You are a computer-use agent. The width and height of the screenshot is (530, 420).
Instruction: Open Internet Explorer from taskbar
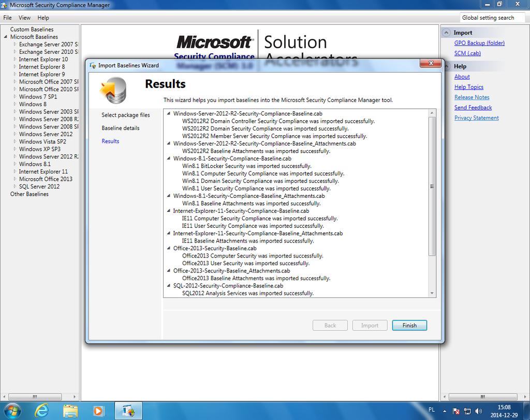pyautogui.click(x=41, y=411)
